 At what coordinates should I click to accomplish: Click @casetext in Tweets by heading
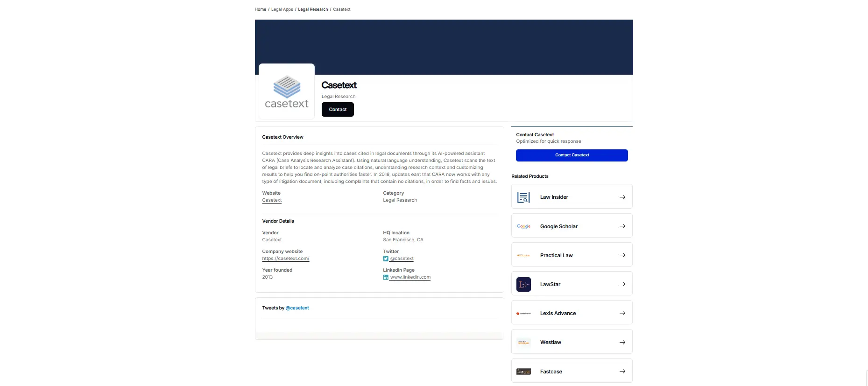(x=297, y=308)
